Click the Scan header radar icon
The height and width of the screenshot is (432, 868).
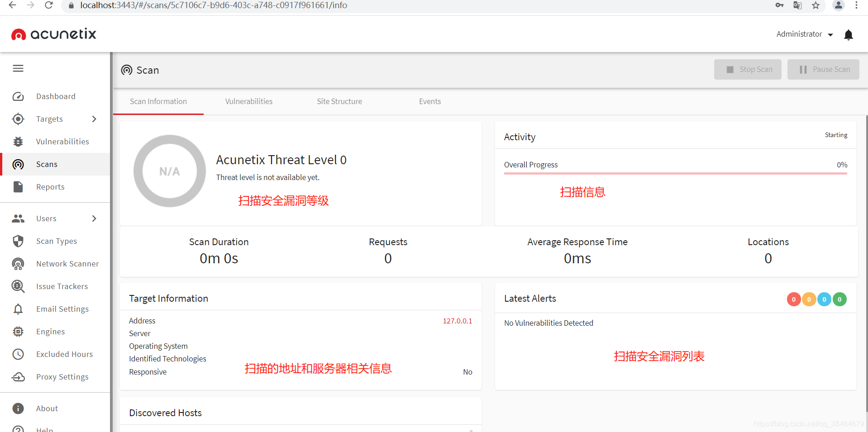(127, 70)
